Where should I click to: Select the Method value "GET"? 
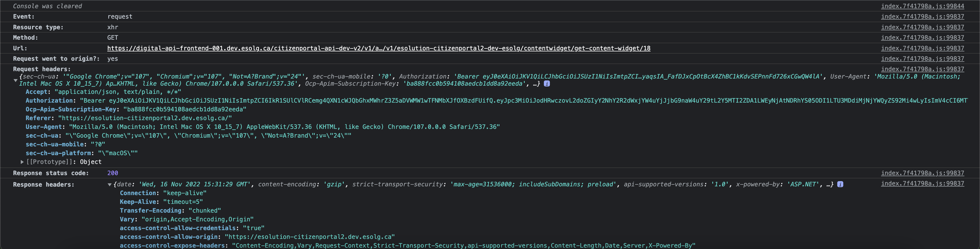coord(113,38)
